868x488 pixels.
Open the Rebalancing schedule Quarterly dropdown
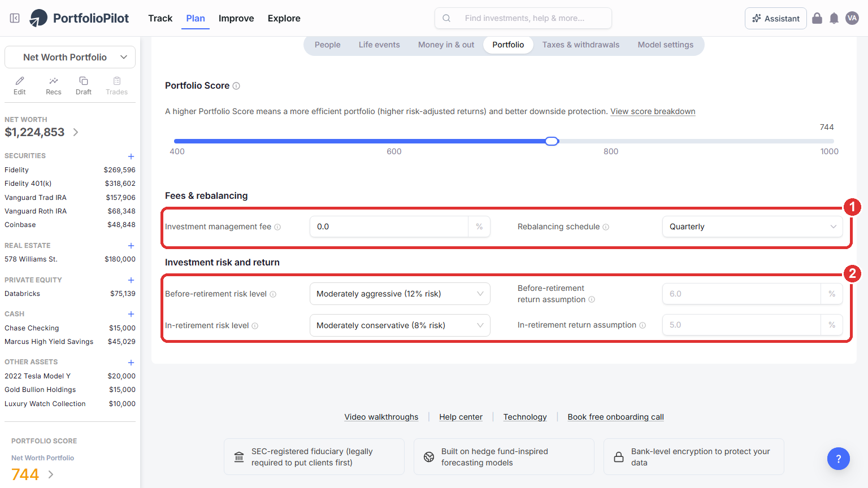753,226
